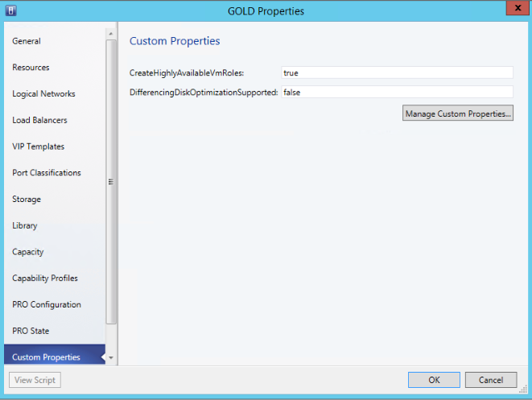
Task: Click the GOLD Properties title bar icon
Action: click(12, 10)
